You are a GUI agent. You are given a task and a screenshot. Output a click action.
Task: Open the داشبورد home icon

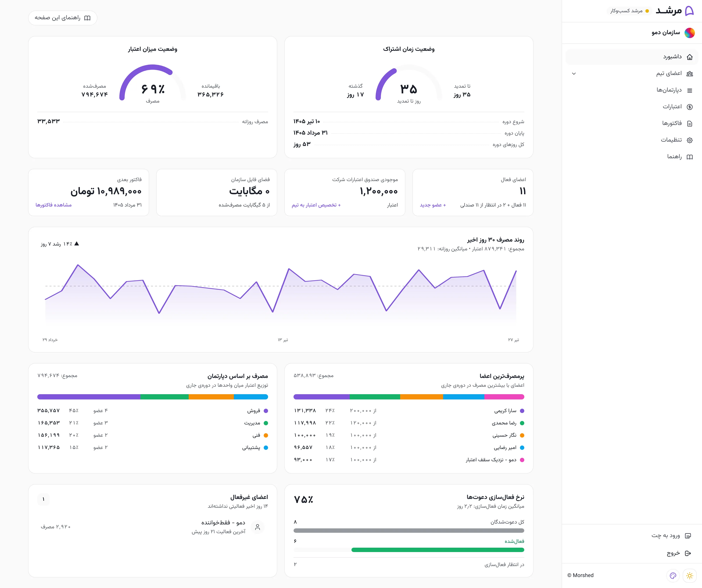[689, 57]
